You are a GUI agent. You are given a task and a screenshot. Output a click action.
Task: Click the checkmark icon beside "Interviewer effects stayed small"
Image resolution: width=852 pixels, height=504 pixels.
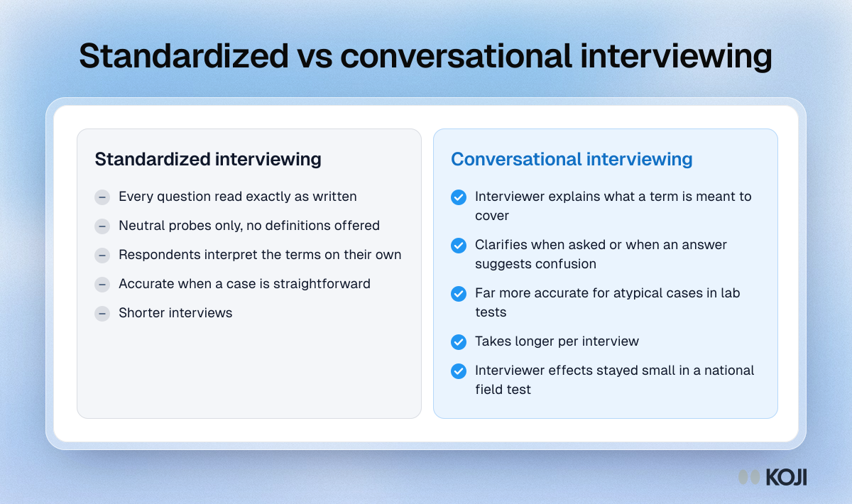pos(459,371)
